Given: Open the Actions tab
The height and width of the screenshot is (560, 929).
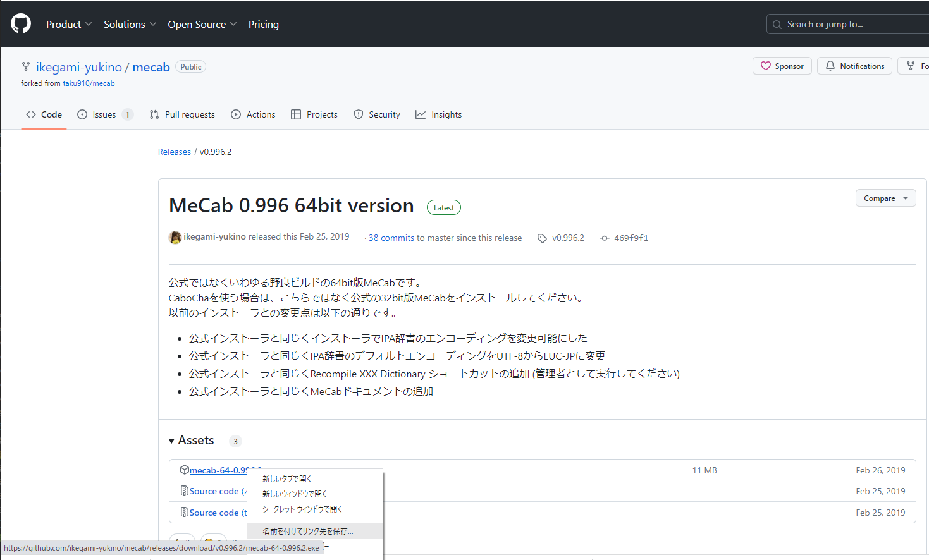Looking at the screenshot, I should 253,114.
